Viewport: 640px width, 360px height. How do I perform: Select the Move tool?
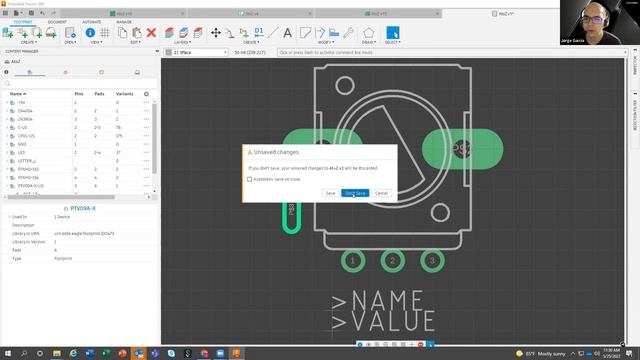(x=216, y=33)
